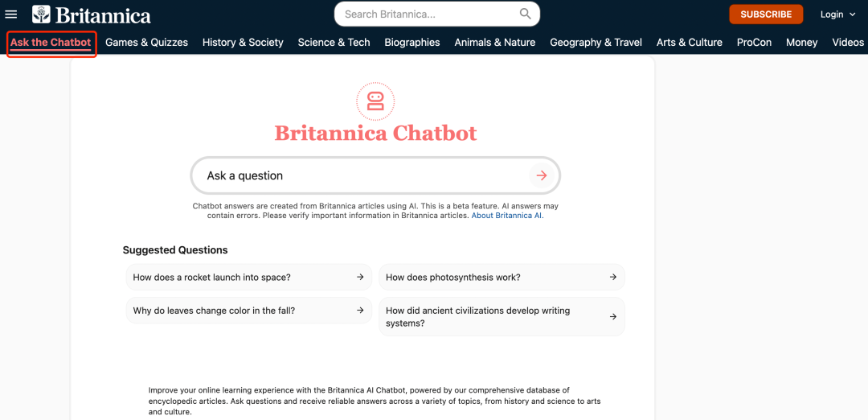Click arrow beside photosynthesis question
The image size is (868, 420).
[612, 277]
